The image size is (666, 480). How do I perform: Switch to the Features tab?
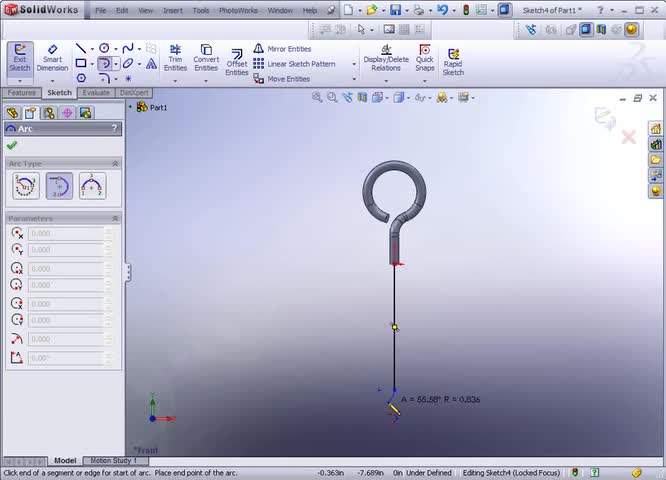22,93
